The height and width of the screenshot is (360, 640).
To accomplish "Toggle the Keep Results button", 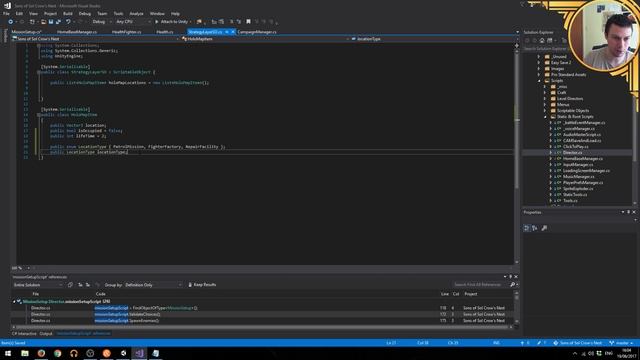I will (x=202, y=285).
